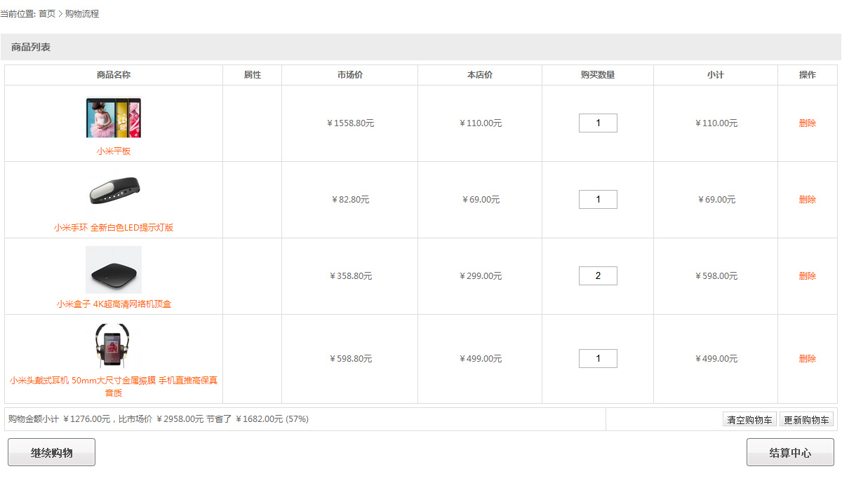Click the 本店价 column header

coord(480,75)
